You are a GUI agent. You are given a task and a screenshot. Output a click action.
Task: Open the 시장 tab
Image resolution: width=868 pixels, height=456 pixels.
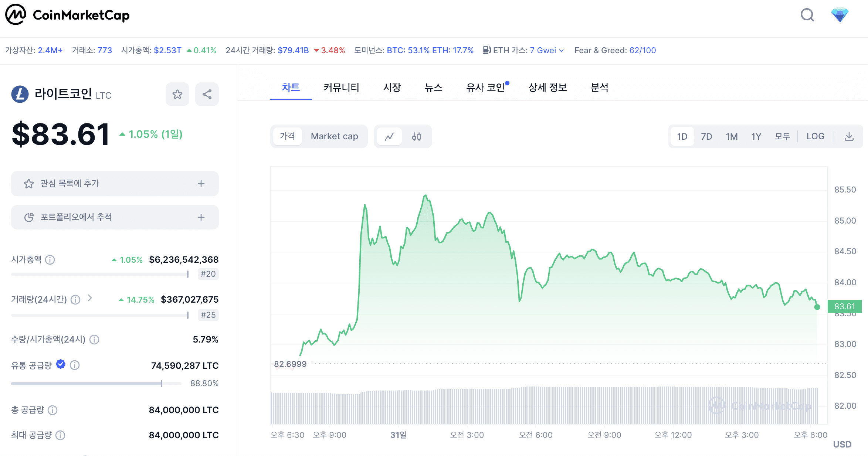coord(392,88)
